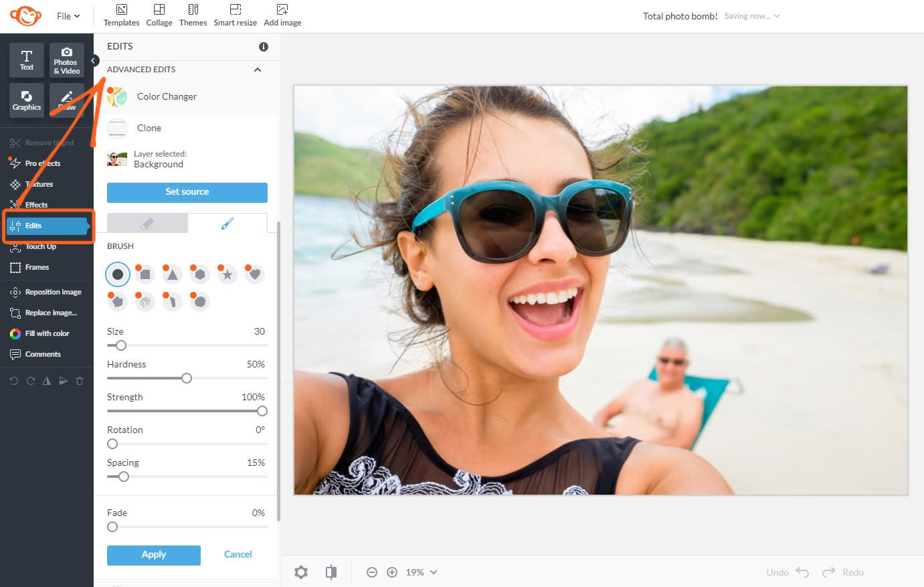
Task: Select the Graphics tool
Action: 26,100
